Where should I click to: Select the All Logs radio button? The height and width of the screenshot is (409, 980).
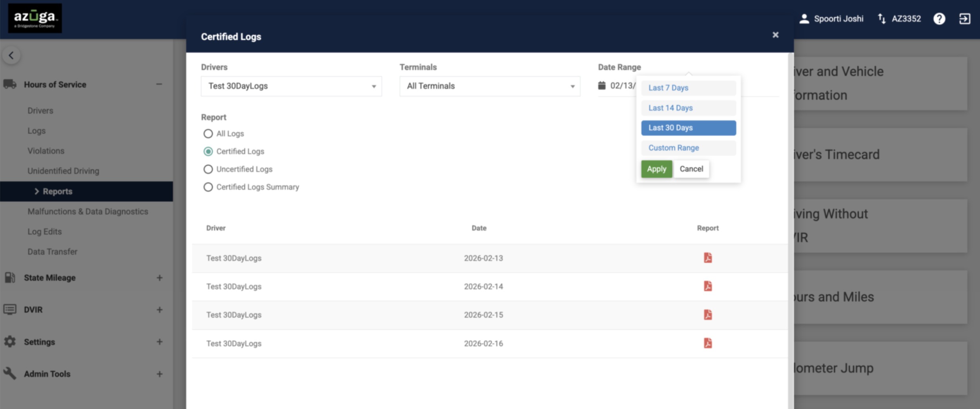coord(208,133)
